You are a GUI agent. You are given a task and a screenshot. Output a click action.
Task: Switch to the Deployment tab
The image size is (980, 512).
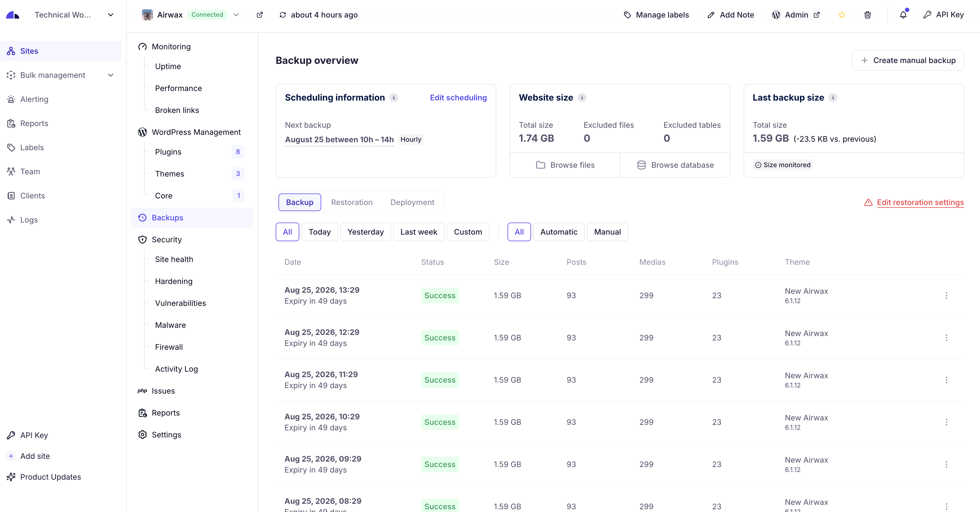(x=412, y=202)
